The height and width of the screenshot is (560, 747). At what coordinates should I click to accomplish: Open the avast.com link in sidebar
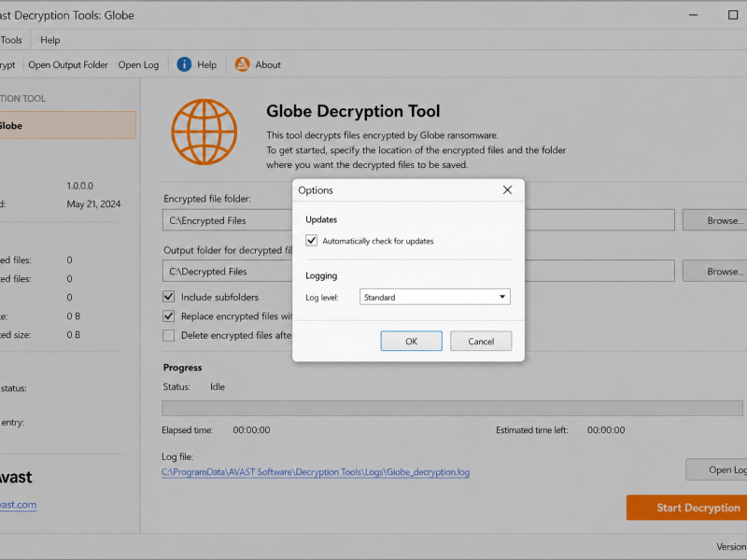pyautogui.click(x=18, y=505)
